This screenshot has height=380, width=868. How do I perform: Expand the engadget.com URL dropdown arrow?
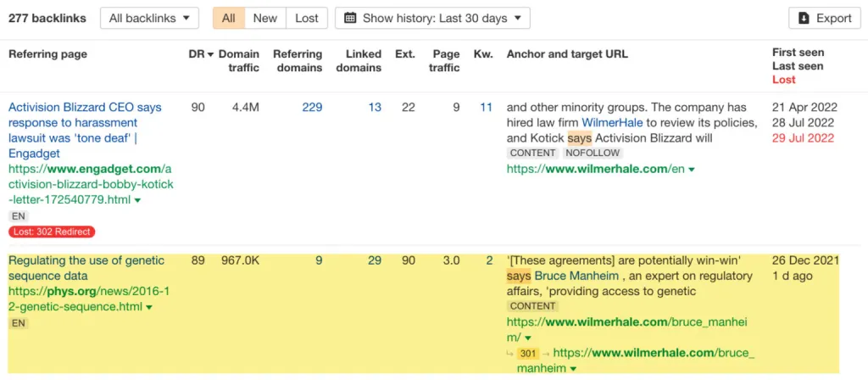137,200
